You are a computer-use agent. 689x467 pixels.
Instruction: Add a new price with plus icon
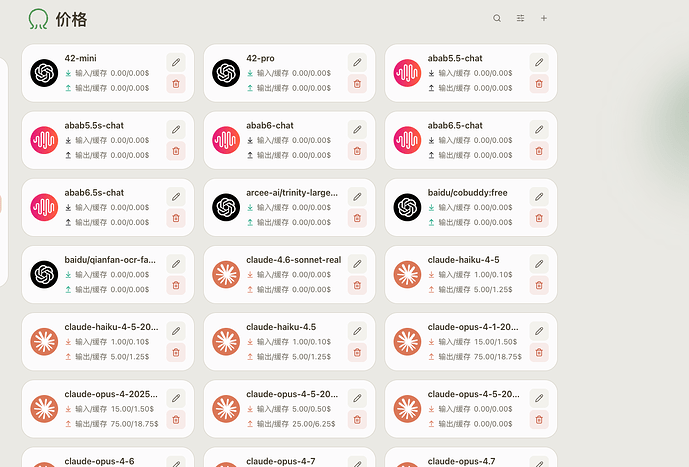click(x=544, y=18)
